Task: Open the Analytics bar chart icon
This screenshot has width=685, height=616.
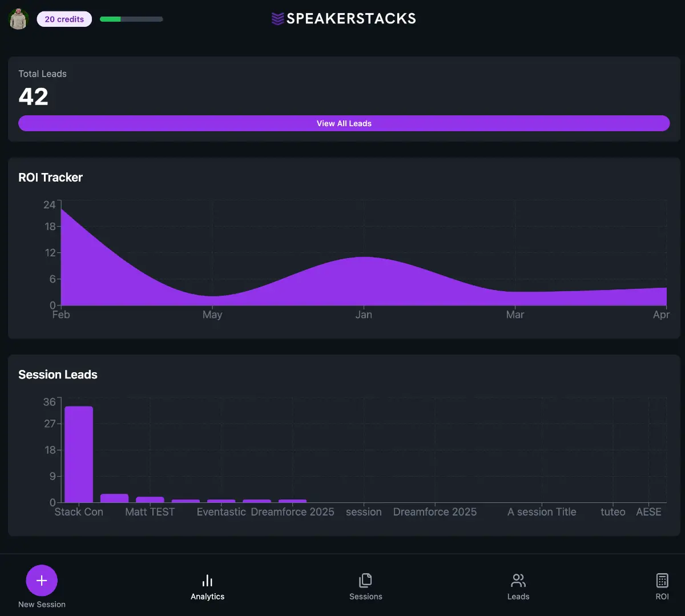Action: pyautogui.click(x=207, y=581)
